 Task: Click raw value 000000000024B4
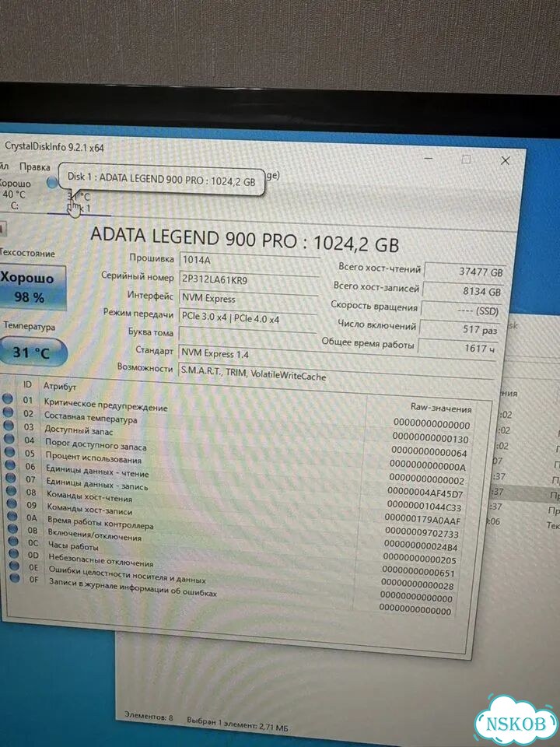421,546
